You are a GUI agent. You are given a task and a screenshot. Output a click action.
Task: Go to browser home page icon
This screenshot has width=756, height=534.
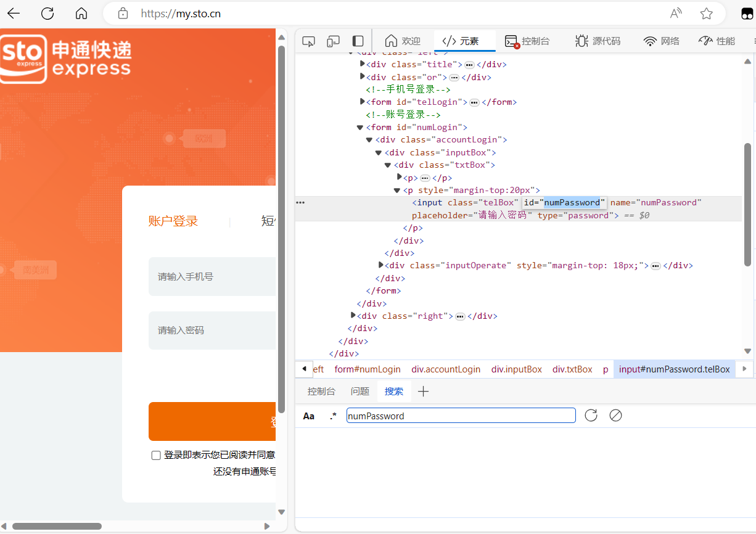tap(81, 14)
